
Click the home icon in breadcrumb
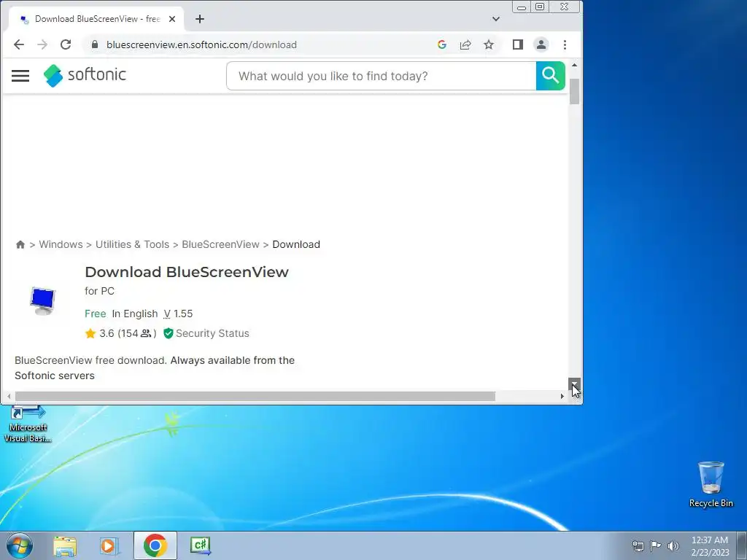(x=20, y=245)
